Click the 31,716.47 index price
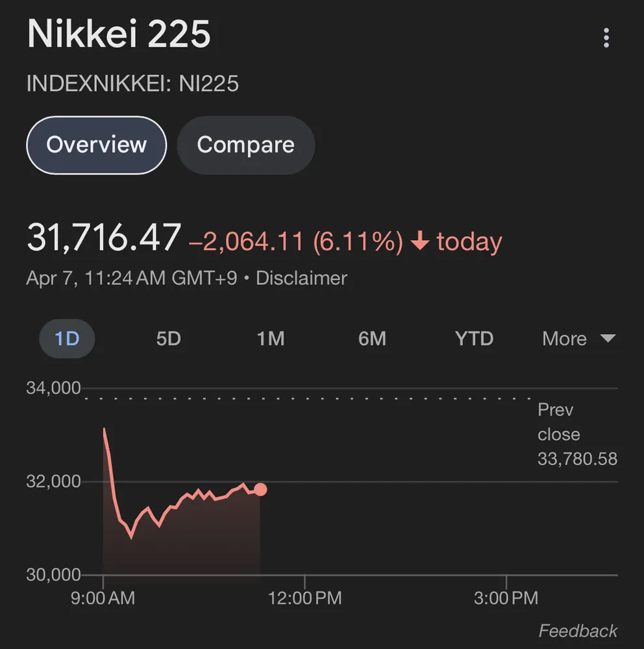The width and height of the screenshot is (644, 649). [103, 238]
